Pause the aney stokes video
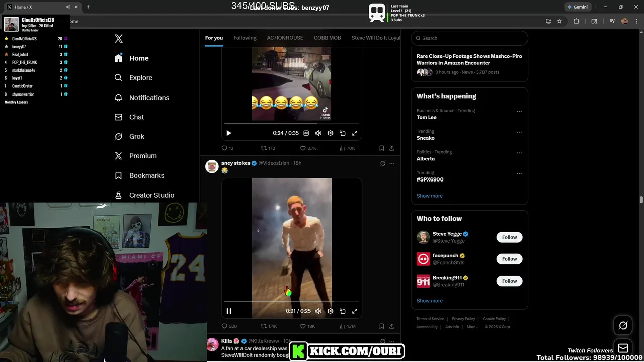This screenshot has width=644, height=362. (x=229, y=311)
